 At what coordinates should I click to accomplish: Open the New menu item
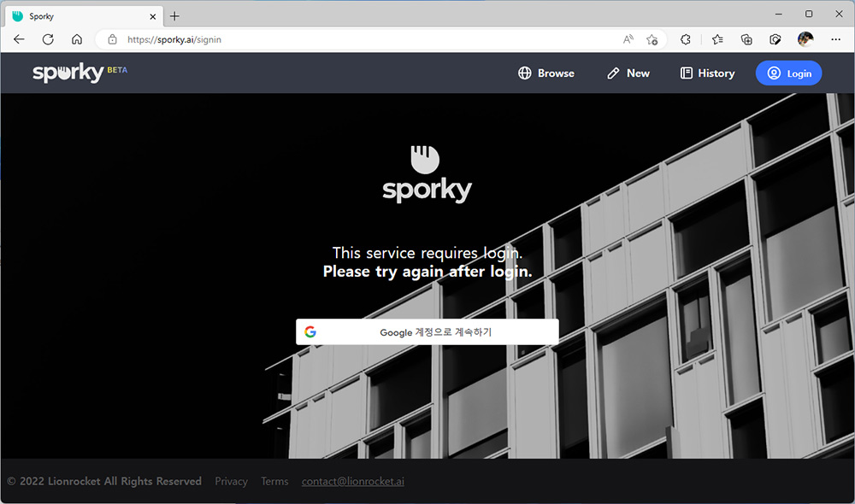(x=628, y=73)
